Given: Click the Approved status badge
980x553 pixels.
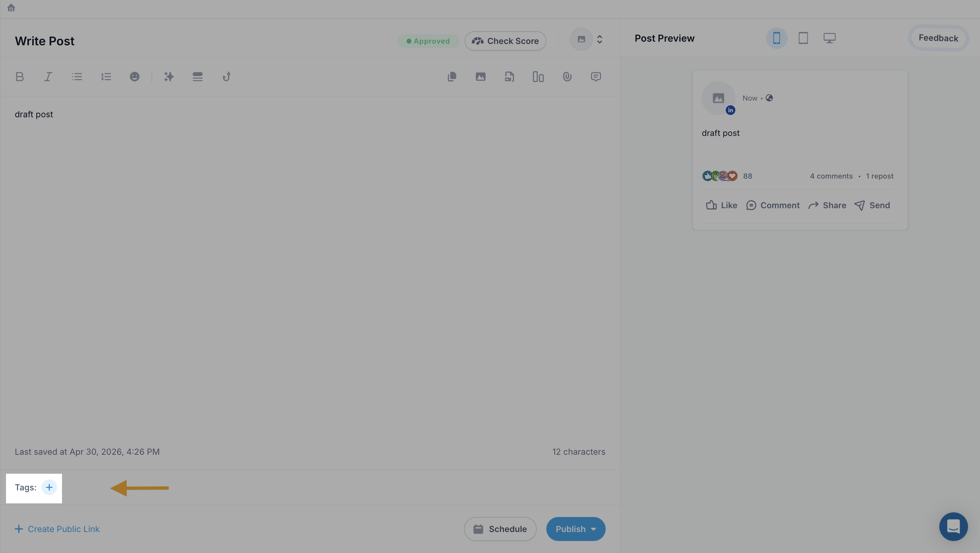Looking at the screenshot, I should [428, 41].
